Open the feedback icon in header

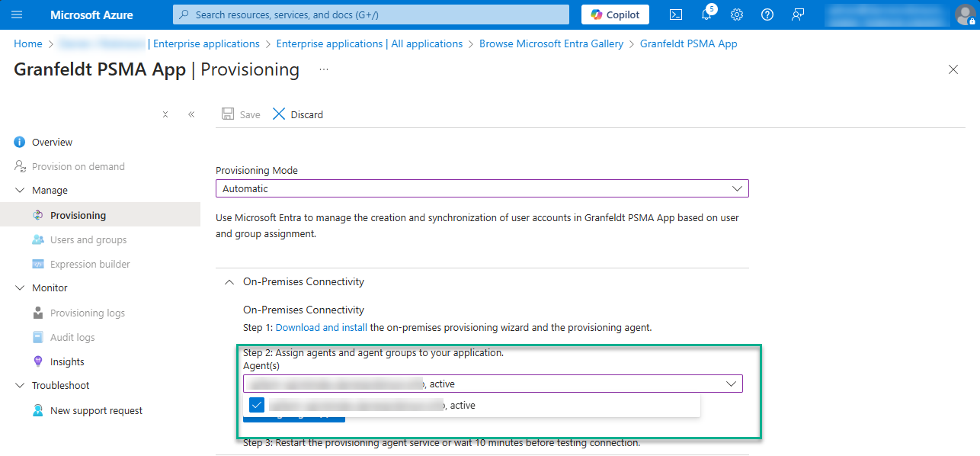798,14
